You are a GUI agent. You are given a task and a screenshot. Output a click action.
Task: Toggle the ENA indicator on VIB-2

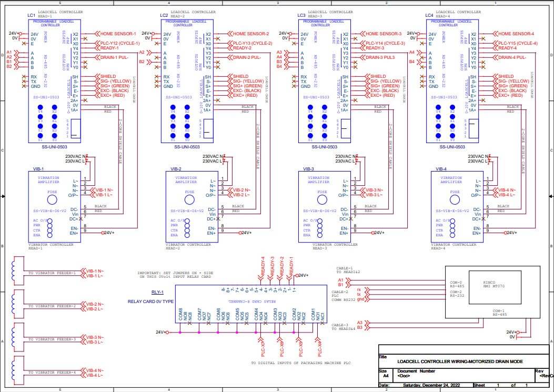(x=187, y=235)
